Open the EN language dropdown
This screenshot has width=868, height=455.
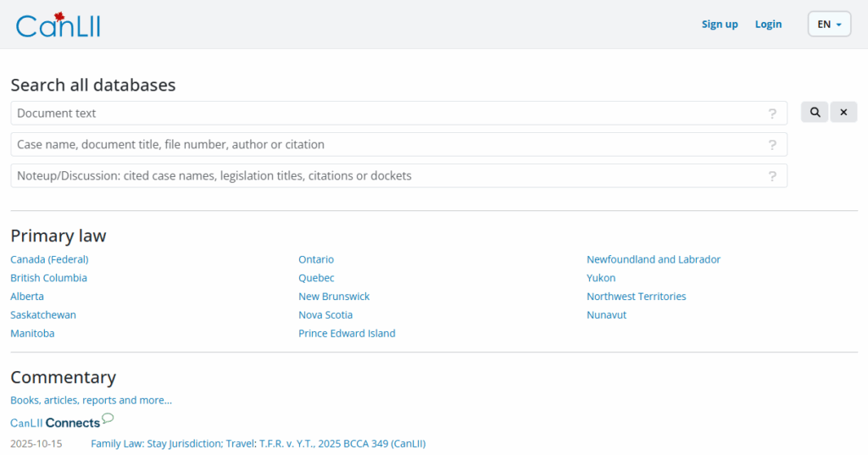(829, 25)
